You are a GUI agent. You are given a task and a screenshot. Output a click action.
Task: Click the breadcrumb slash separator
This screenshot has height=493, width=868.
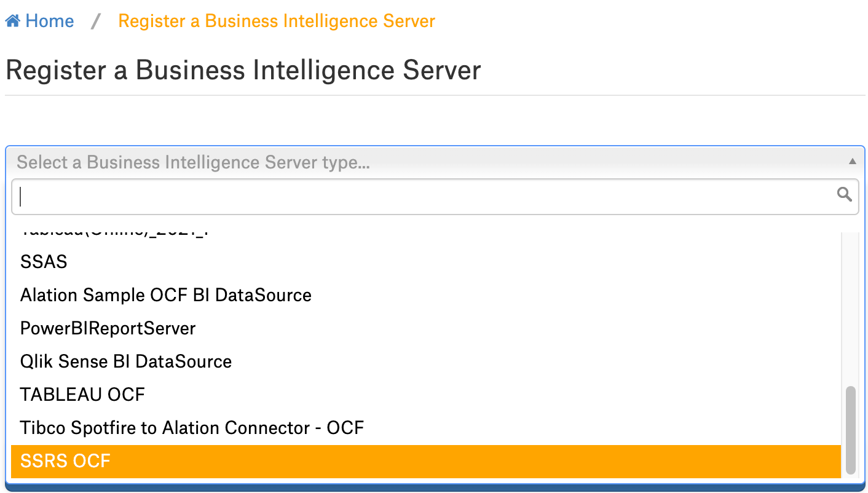tap(96, 22)
